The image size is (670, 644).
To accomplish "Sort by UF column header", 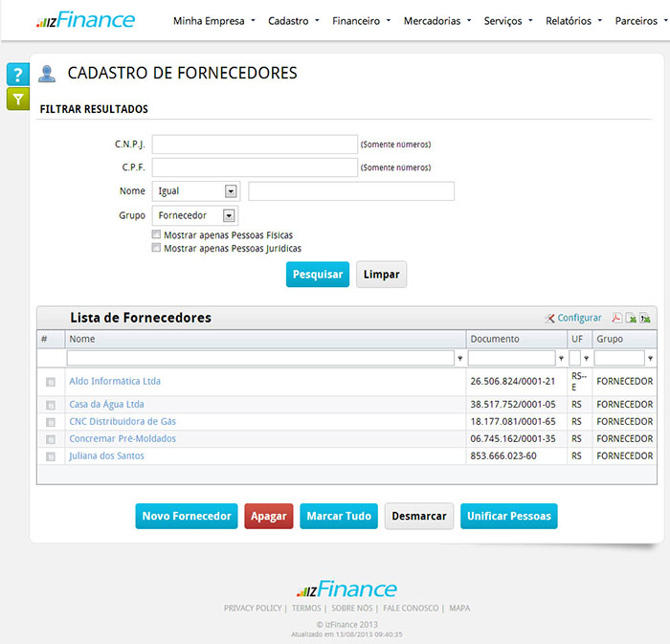I will tap(579, 339).
